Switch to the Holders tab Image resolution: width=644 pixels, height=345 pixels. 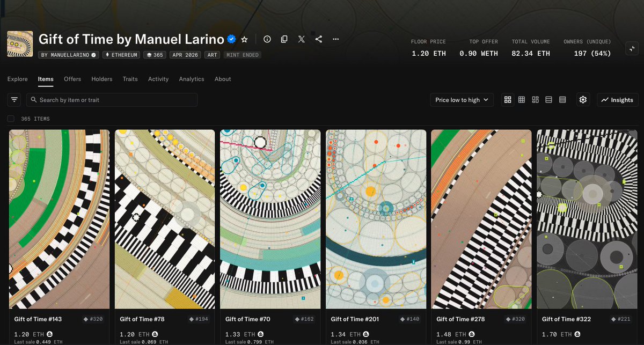point(102,79)
